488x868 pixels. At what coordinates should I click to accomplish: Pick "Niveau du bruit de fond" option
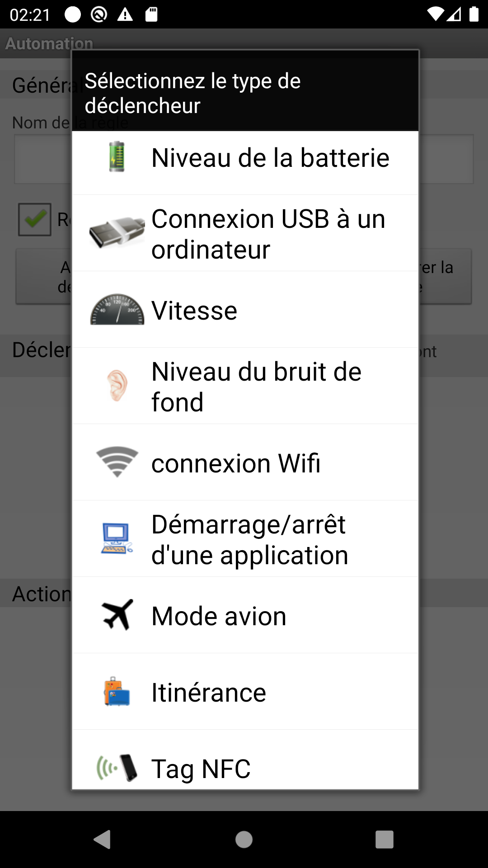tap(256, 387)
